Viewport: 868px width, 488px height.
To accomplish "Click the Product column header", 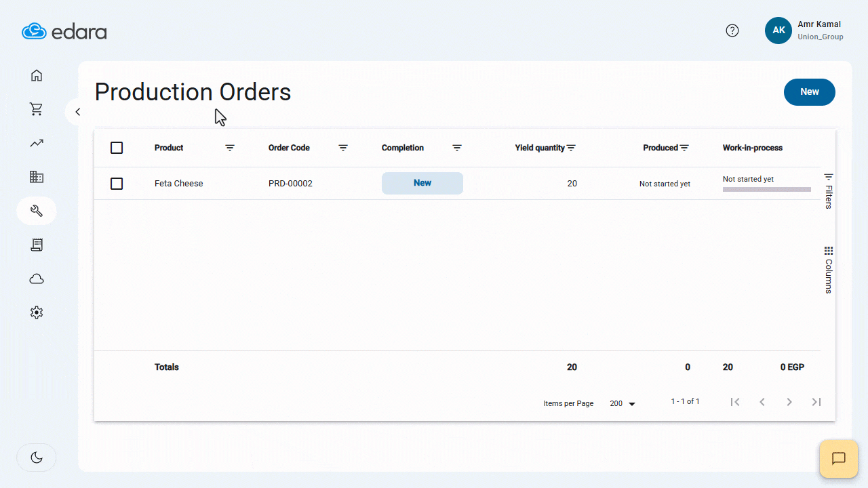I will pyautogui.click(x=169, y=148).
